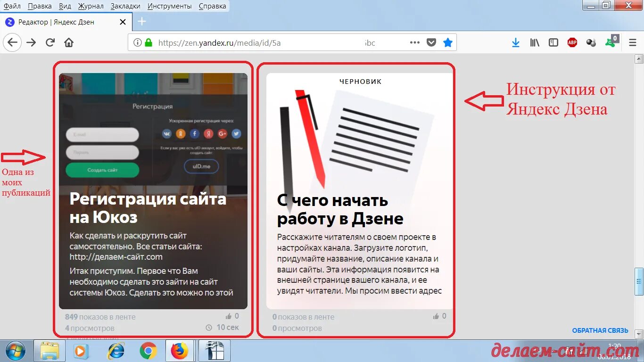This screenshot has width=644, height=362.
Task: Open the Вид menu
Action: tap(65, 6)
